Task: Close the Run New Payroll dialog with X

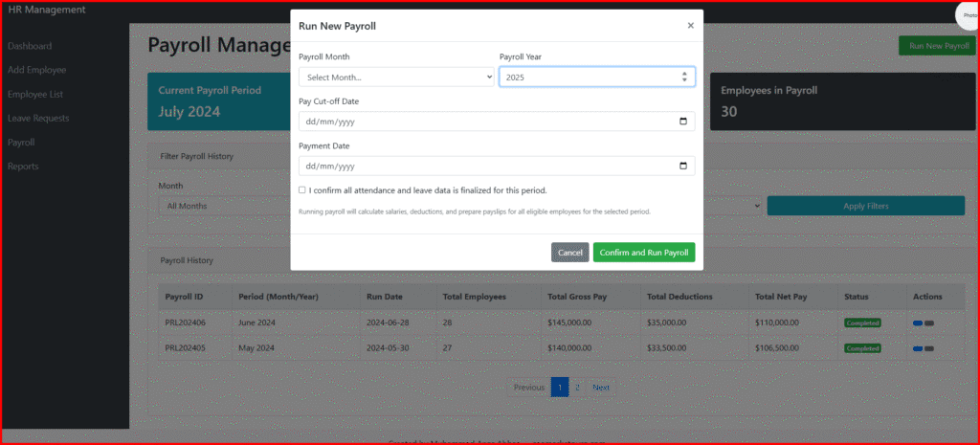Action: coord(690,26)
